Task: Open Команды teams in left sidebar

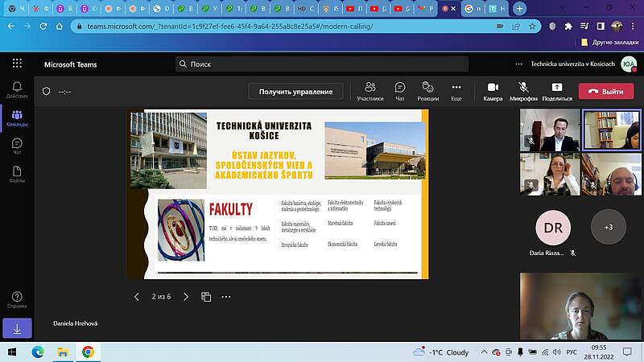Action: (17, 118)
